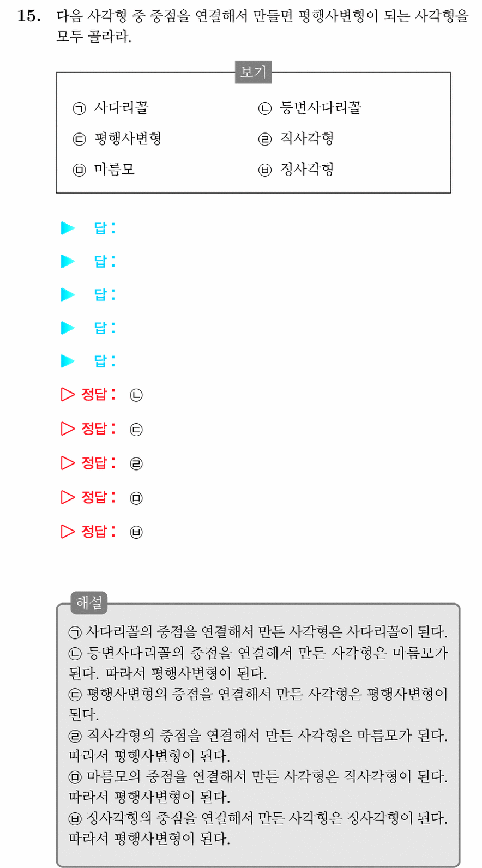
Task: Select option ㉢ 평행사변형
Action: pyautogui.click(x=117, y=138)
